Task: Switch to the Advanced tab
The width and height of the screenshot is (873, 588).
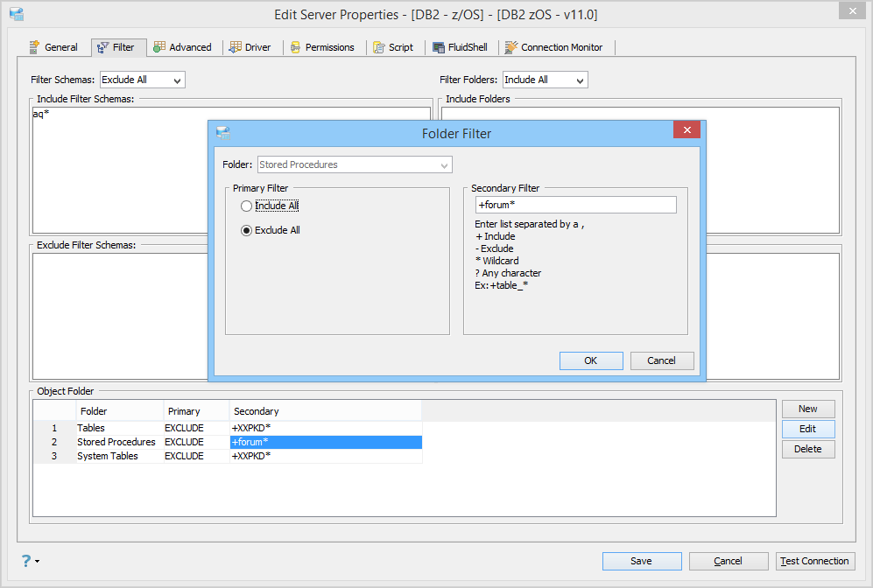Action: (183, 47)
